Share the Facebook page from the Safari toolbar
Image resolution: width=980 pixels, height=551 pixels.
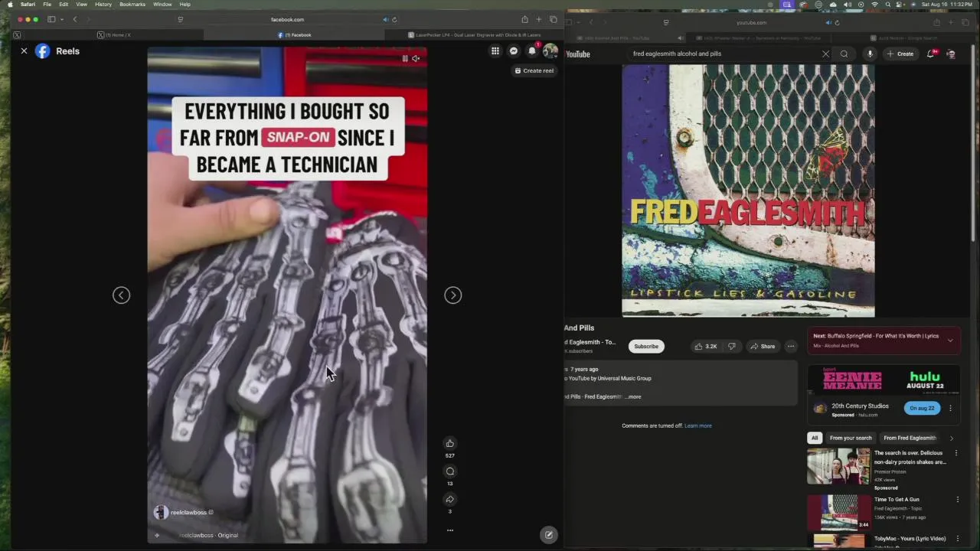click(524, 19)
